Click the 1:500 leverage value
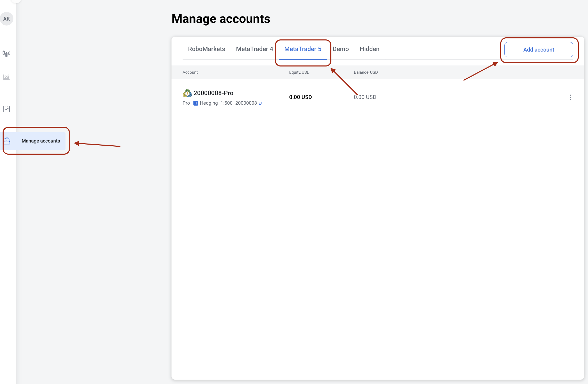 226,103
